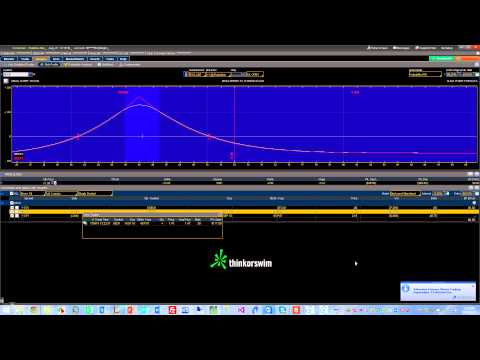The image size is (480, 360).
Task: Open the Messages icon in the top bar
Action: [x=401, y=48]
